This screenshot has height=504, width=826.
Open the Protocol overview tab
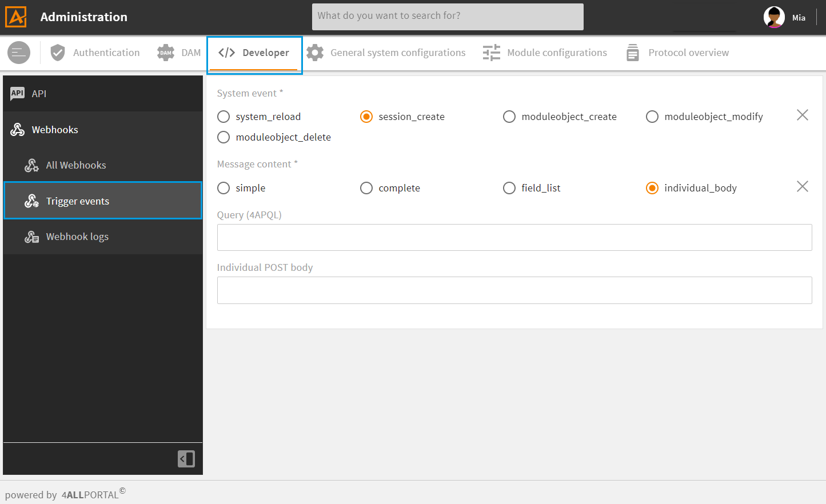pos(678,53)
